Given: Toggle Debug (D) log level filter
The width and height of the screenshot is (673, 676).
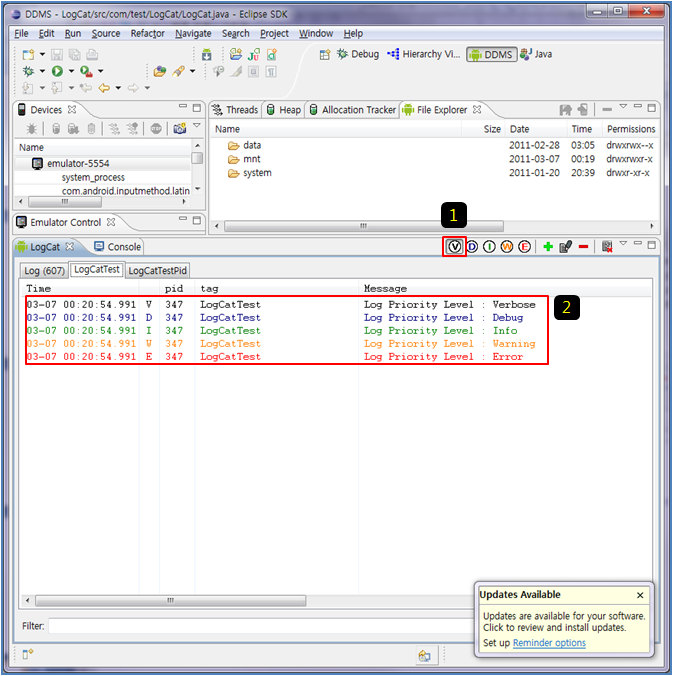Looking at the screenshot, I should (x=472, y=247).
